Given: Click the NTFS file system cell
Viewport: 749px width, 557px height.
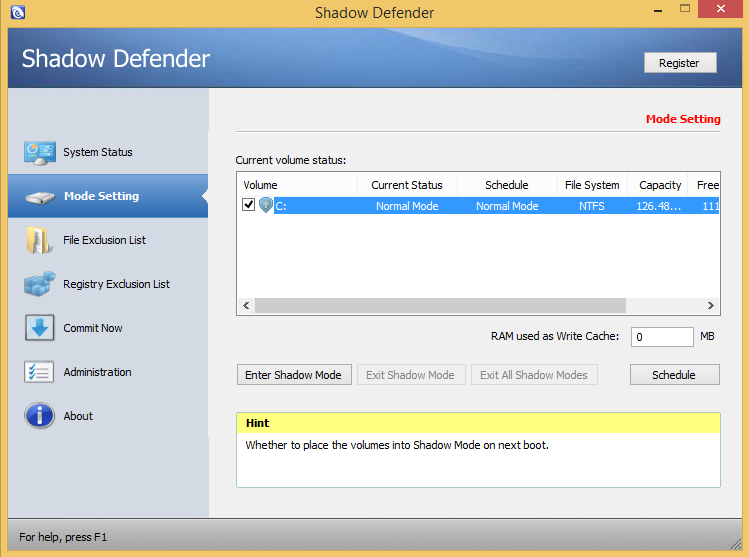Looking at the screenshot, I should coord(592,206).
